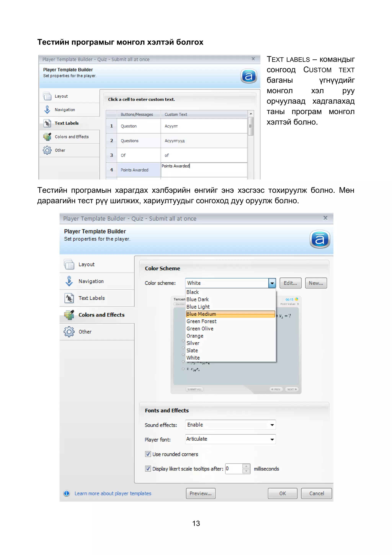Click the Other gear icon in lower dialog
This screenshot has width=392, height=555.
pos(69,332)
